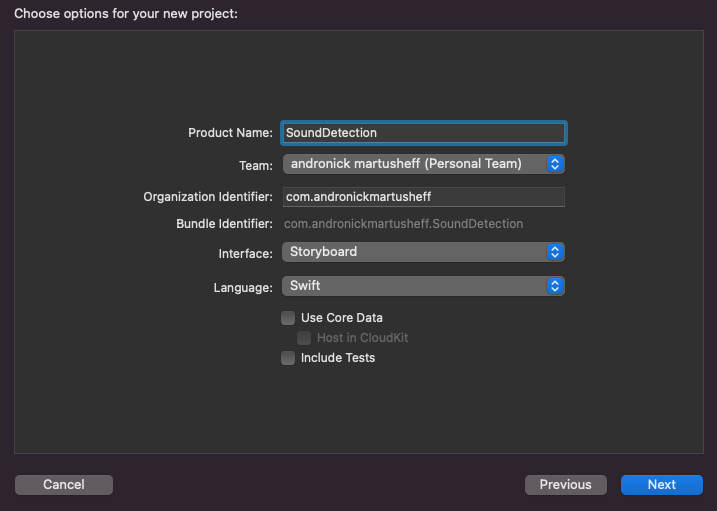Check the Include Tests checkbox
Image resolution: width=717 pixels, height=511 pixels.
coord(288,358)
